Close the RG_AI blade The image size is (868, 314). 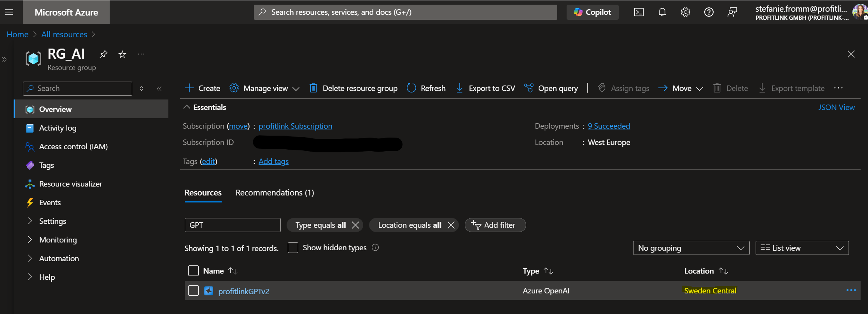[x=851, y=54]
